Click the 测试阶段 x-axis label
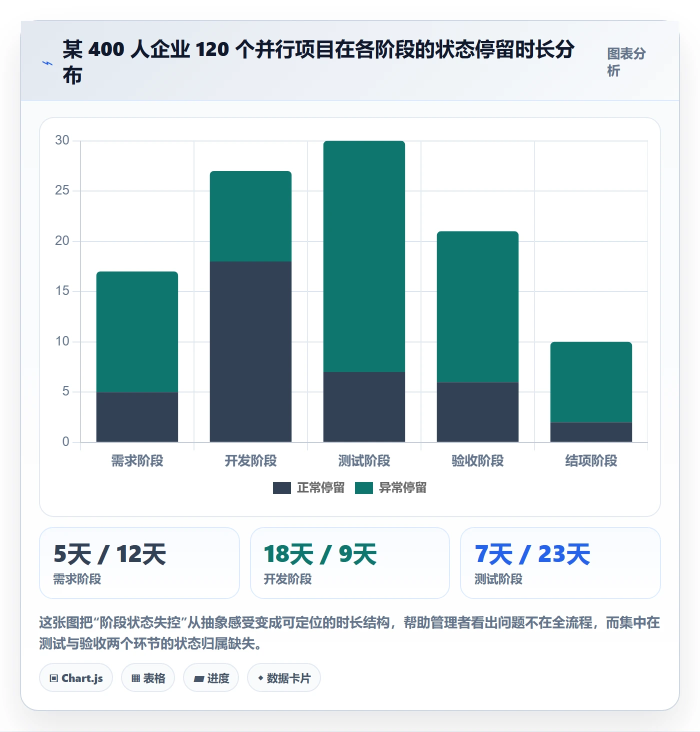The width and height of the screenshot is (700, 732). click(x=364, y=460)
